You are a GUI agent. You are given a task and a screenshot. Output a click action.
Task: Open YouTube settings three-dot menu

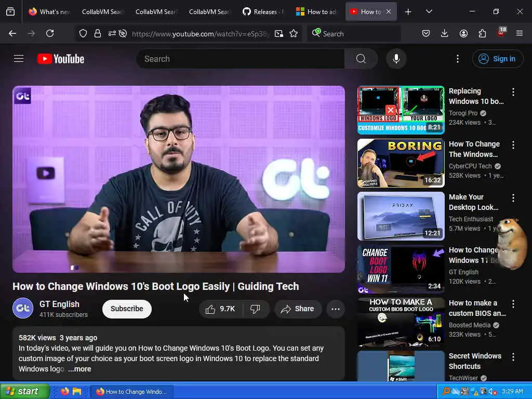click(458, 59)
